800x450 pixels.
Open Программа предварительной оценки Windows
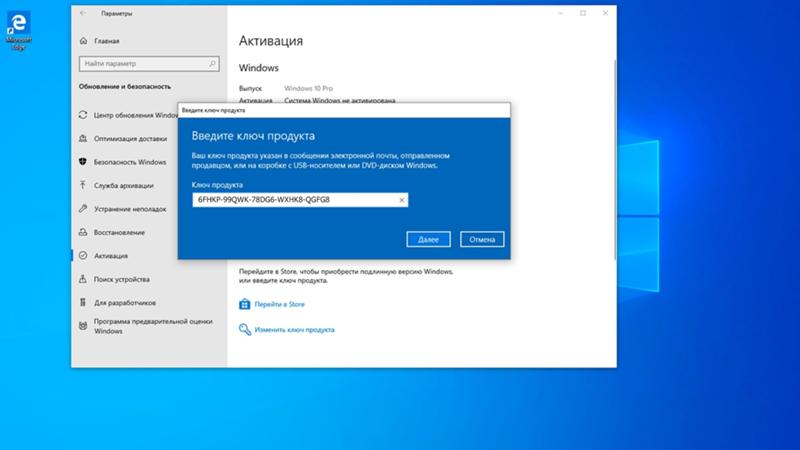pyautogui.click(x=153, y=326)
